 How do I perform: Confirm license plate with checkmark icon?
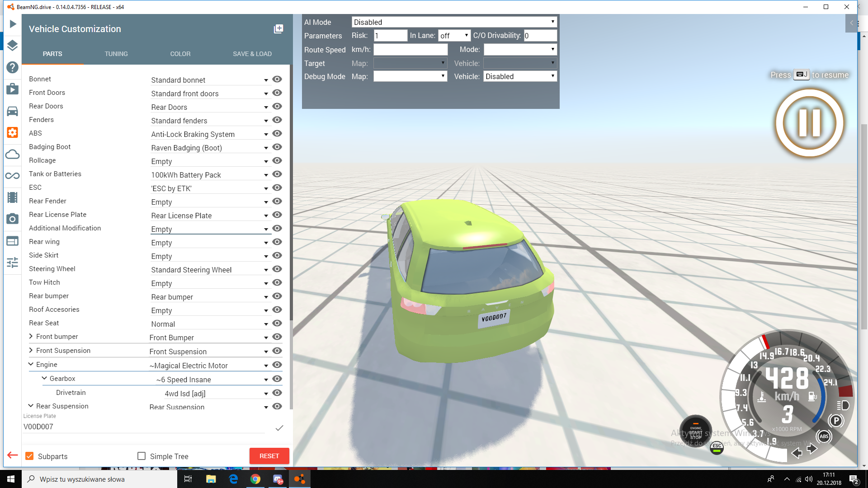(279, 427)
